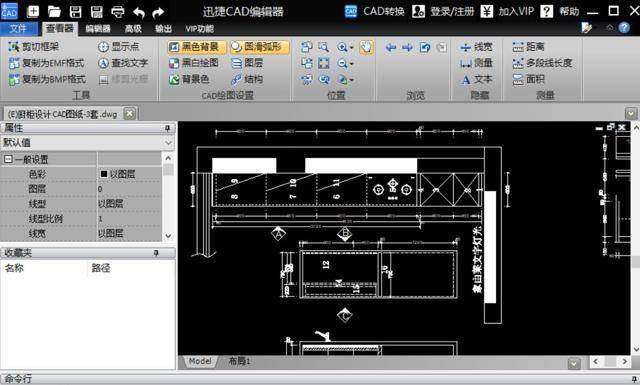Open the 文件 file menu
640x385 pixels.
18,28
